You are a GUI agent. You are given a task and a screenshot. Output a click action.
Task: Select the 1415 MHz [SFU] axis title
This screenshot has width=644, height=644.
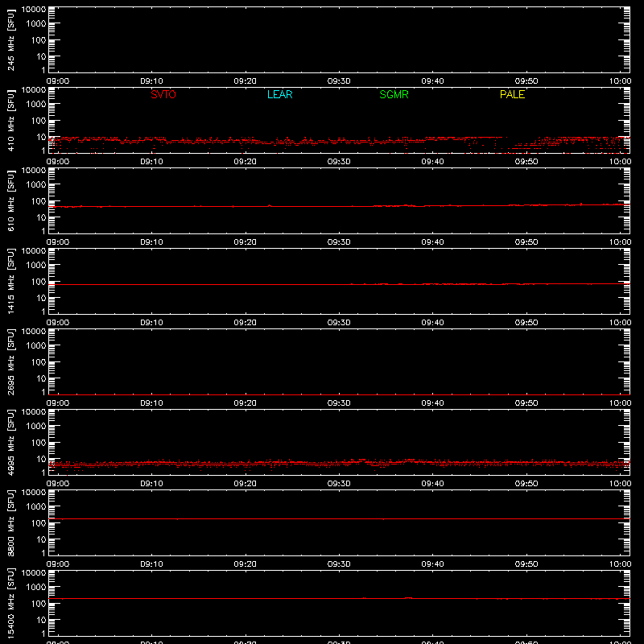tap(10, 281)
